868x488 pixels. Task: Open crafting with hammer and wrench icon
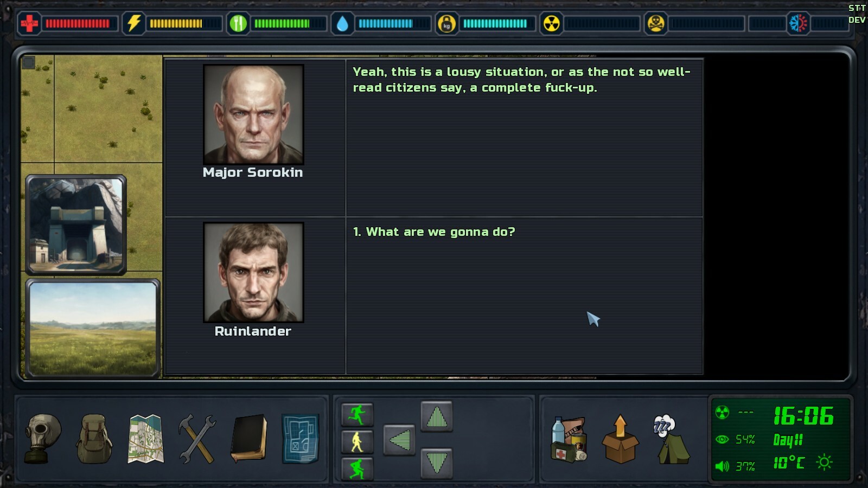[197, 439]
